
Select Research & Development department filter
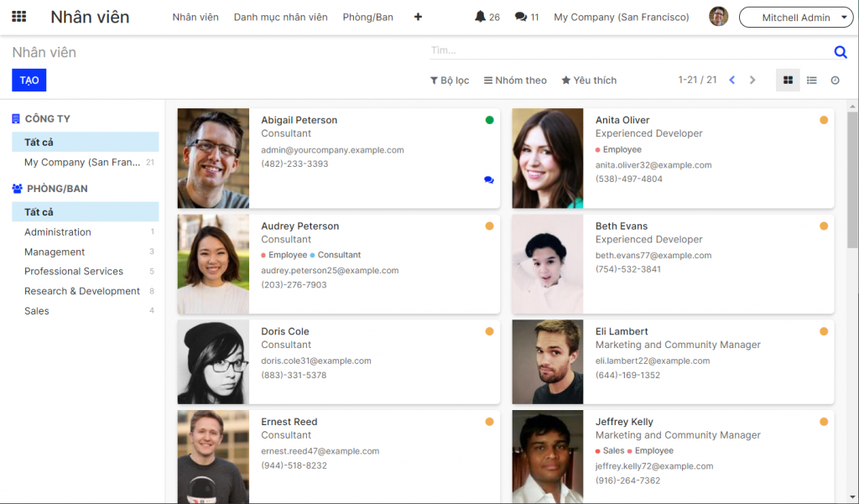[86, 291]
